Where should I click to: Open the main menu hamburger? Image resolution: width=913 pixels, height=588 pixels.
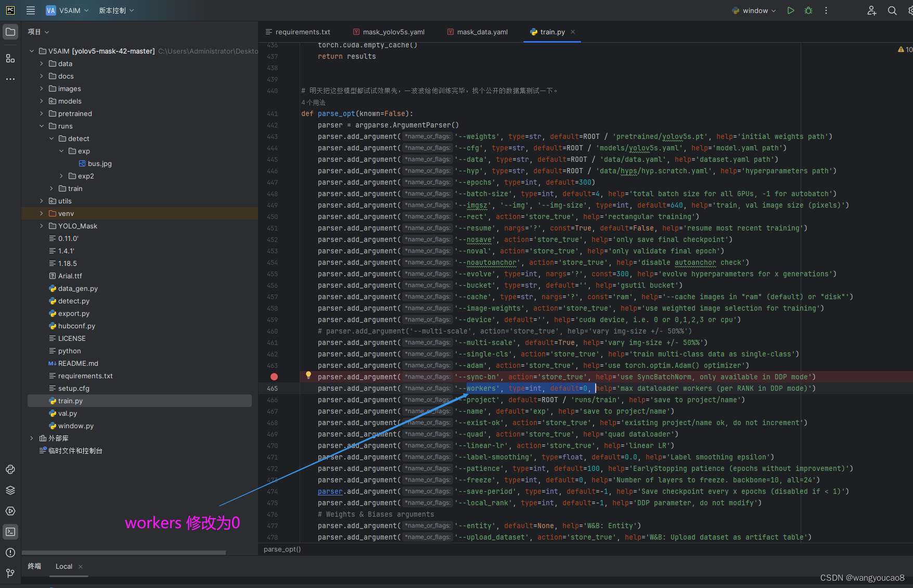click(x=30, y=10)
